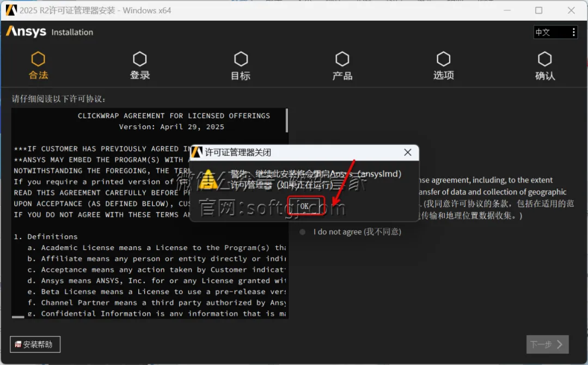Click the warning triangle icon in dialog

pos(208,179)
